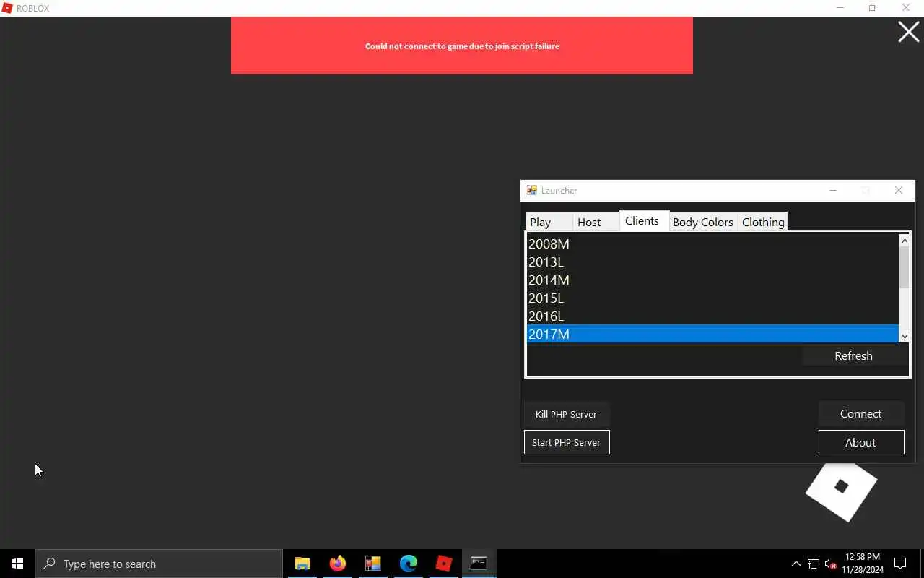Image resolution: width=924 pixels, height=578 pixels.
Task: Open the Windows Start menu
Action: (17, 564)
